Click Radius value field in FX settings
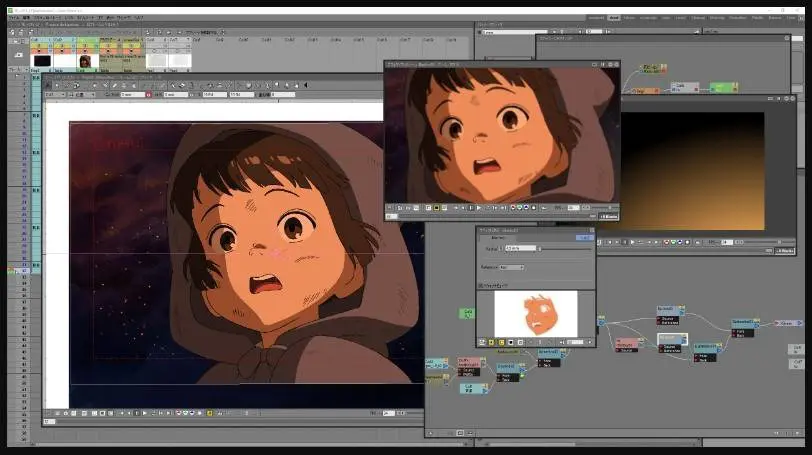Image resolution: width=812 pixels, height=455 pixels. pyautogui.click(x=520, y=249)
